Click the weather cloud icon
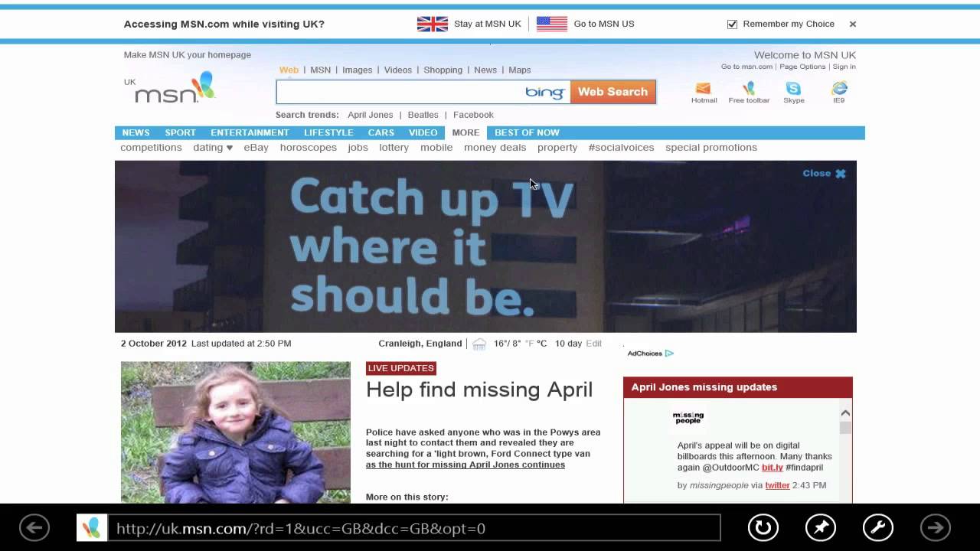The width and height of the screenshot is (980, 551). [x=479, y=344]
